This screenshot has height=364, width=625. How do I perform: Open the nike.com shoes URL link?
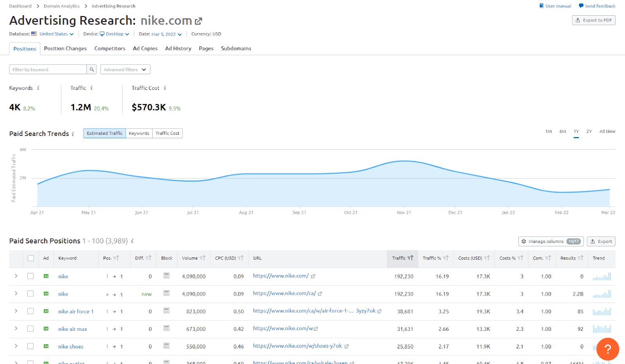coord(297,346)
